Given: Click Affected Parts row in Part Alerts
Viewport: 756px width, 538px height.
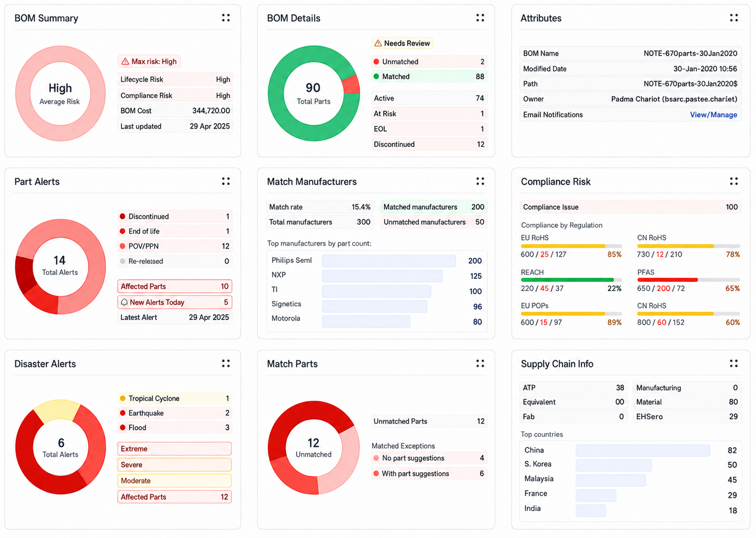Looking at the screenshot, I should click(174, 286).
